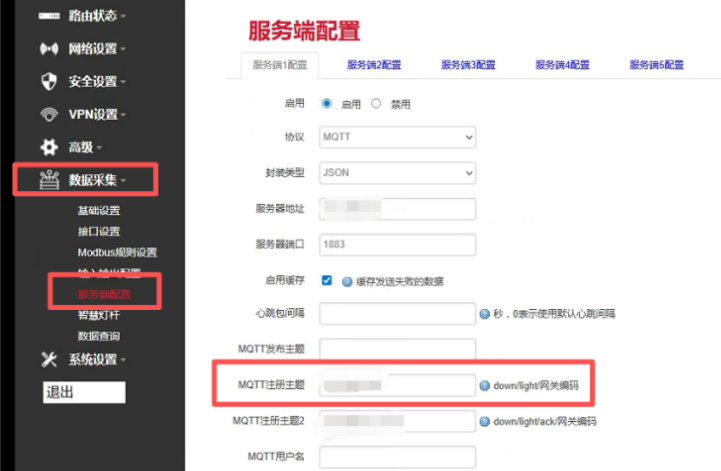Click help icon beside down/light/网关编码
This screenshot has height=471, width=721.
485,385
